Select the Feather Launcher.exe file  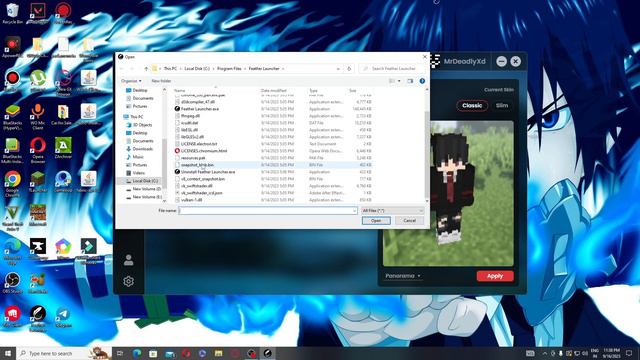(x=200, y=109)
